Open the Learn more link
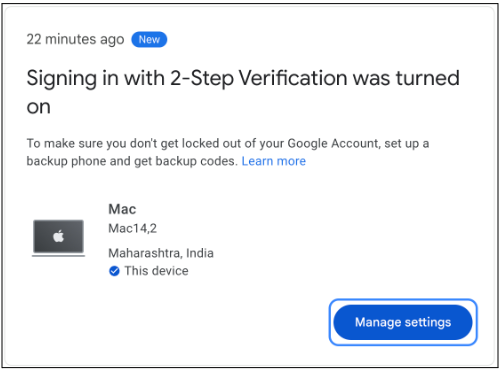The height and width of the screenshot is (372, 499). pos(273,161)
